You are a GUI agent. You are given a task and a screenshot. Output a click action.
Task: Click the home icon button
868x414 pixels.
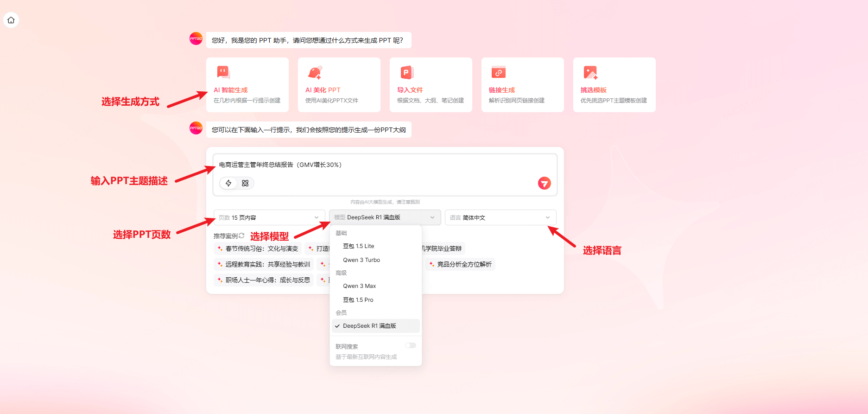(11, 20)
